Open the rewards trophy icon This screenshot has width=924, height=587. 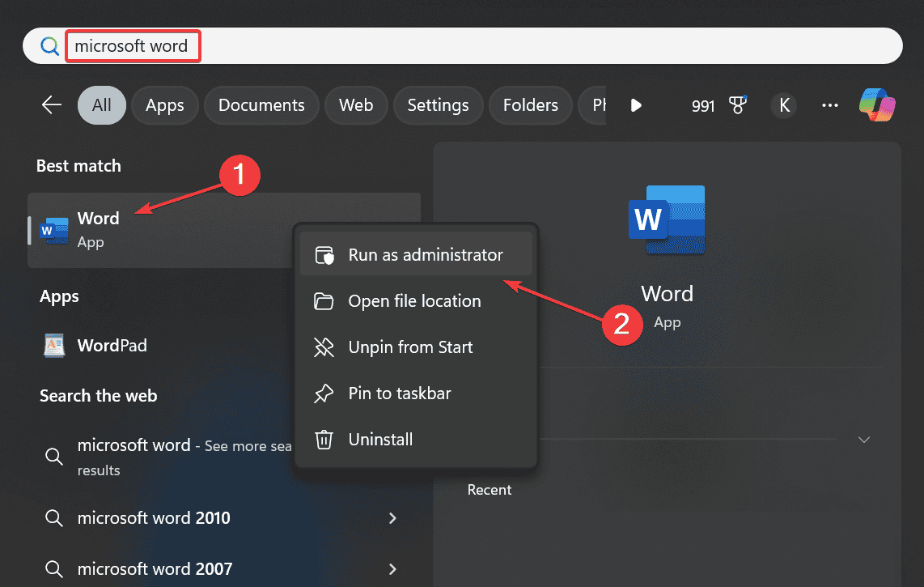[737, 105]
